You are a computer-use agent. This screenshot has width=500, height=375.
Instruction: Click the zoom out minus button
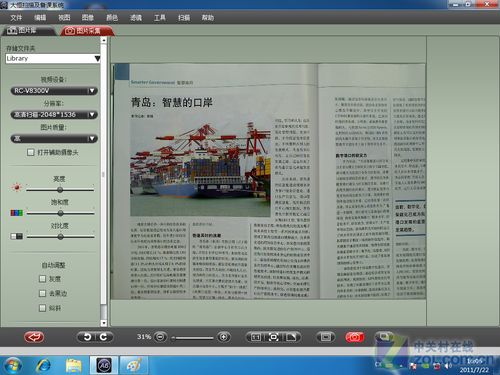pyautogui.click(x=160, y=337)
